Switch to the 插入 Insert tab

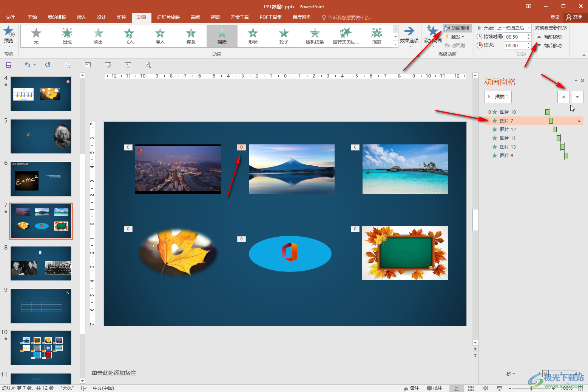81,17
